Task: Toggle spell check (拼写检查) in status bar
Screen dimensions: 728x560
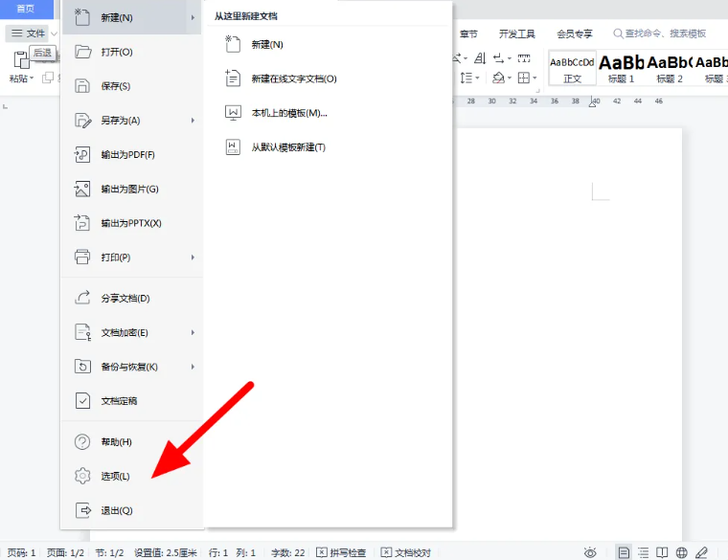Action: click(x=342, y=552)
